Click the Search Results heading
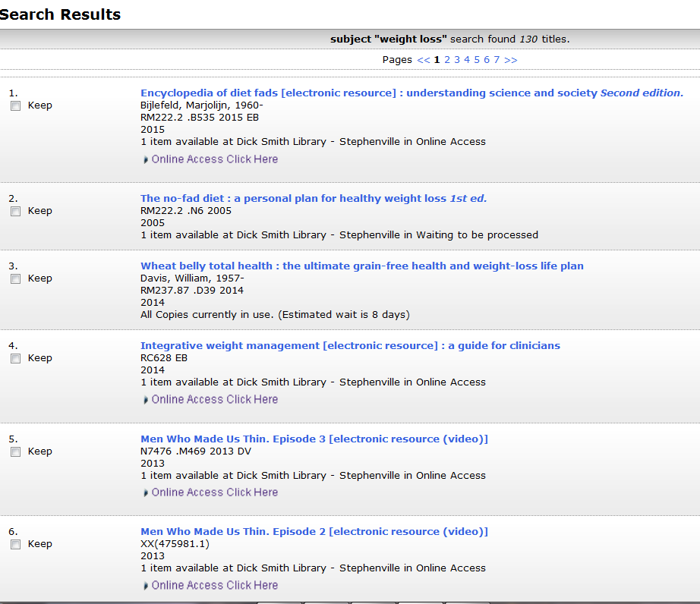This screenshot has height=604, width=700. 60,14
